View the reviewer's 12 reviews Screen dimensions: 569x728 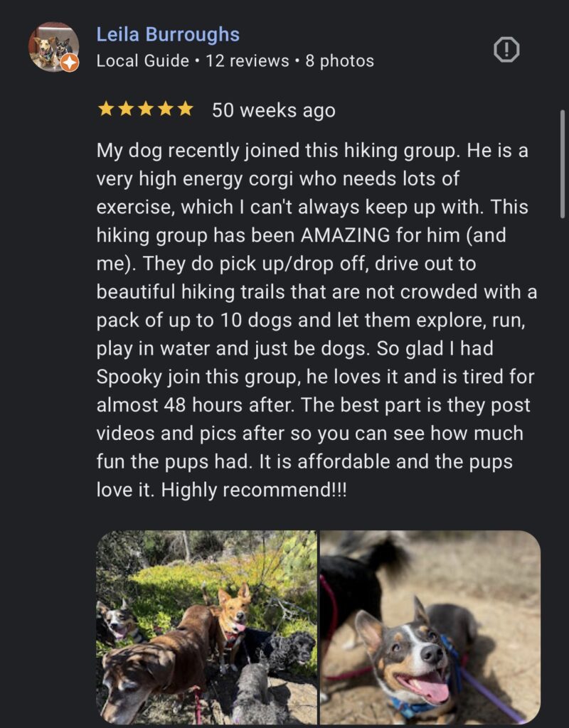[248, 61]
